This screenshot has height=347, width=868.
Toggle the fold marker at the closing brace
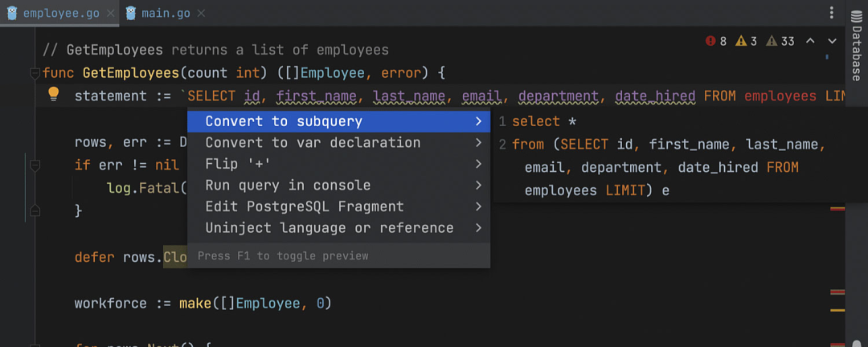(x=35, y=210)
